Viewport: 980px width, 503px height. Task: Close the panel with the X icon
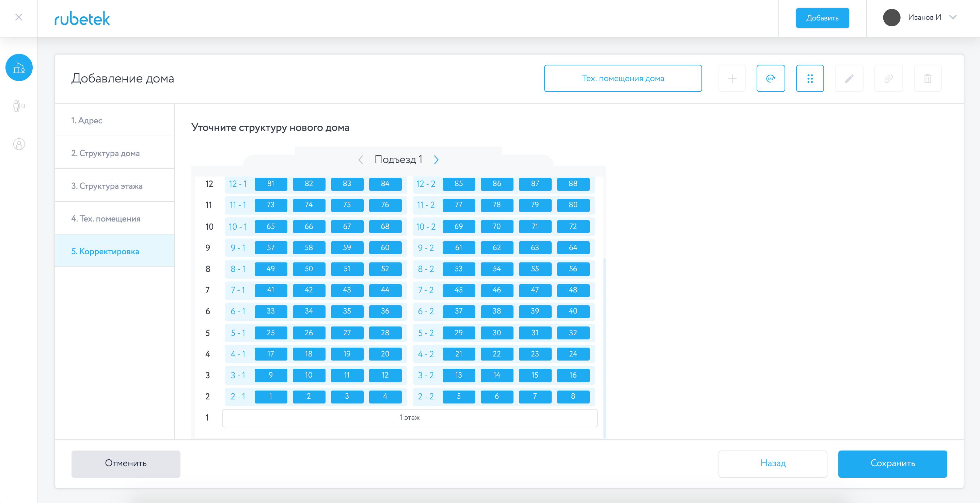coord(19,17)
